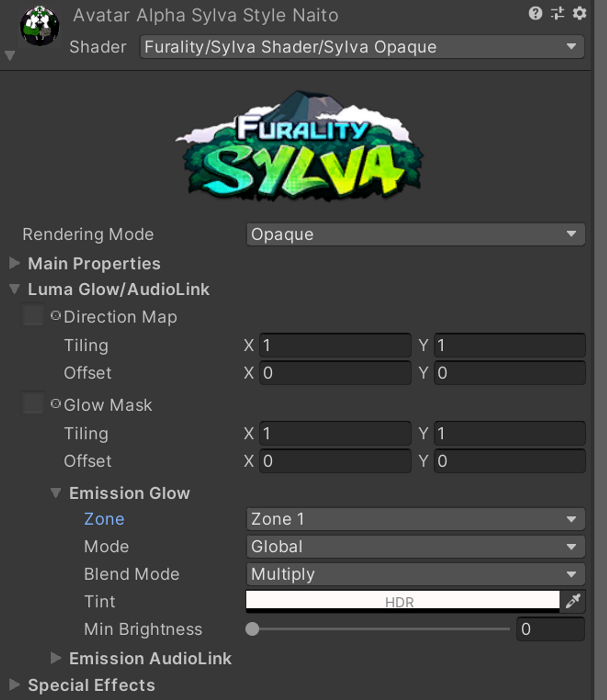The width and height of the screenshot is (607, 700).
Task: Open the Mode dropdown showing Global
Action: click(x=416, y=547)
